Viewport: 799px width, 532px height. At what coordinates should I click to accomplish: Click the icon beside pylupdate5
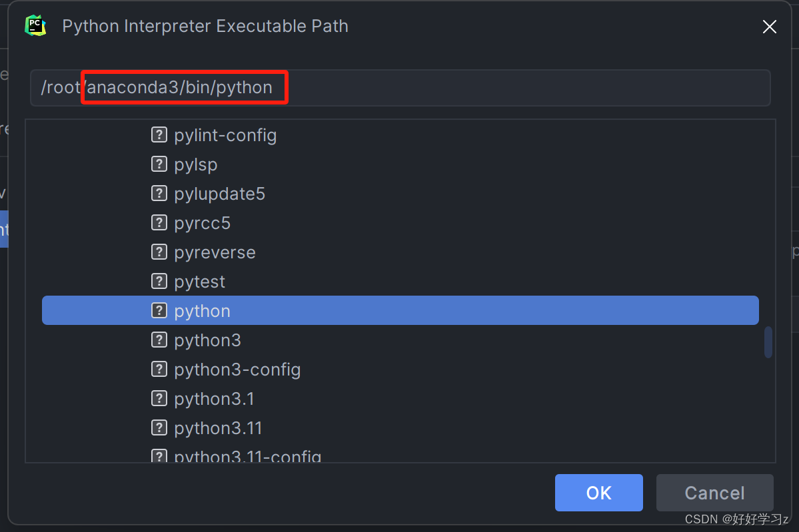pyautogui.click(x=159, y=193)
